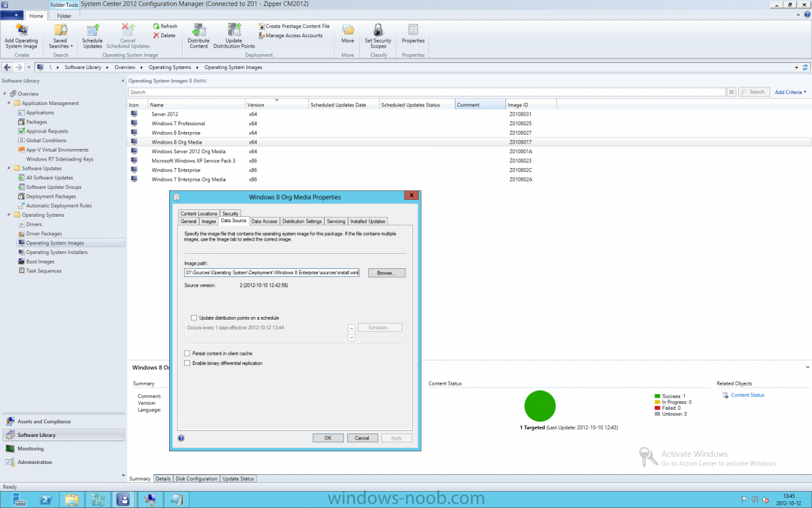The image size is (812, 508).
Task: Select the Server 2012 image row
Action: (x=470, y=114)
